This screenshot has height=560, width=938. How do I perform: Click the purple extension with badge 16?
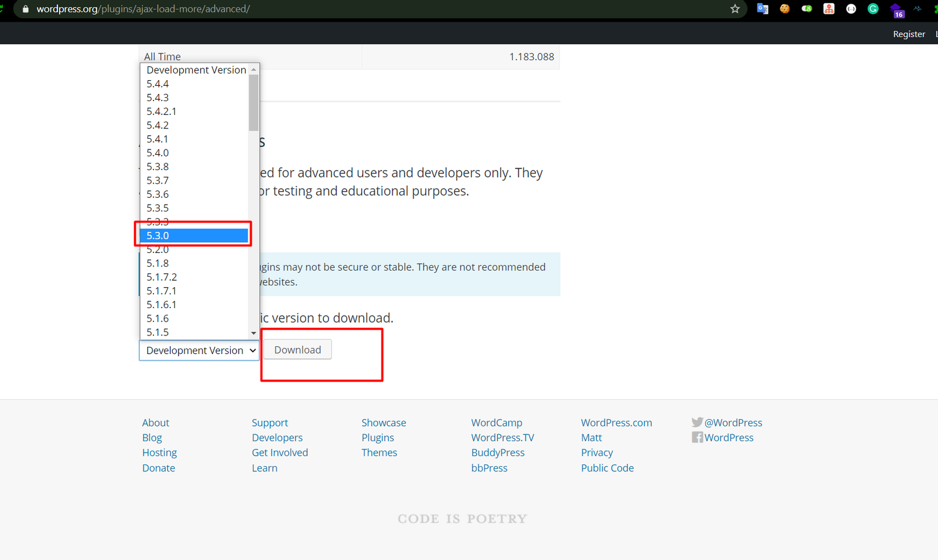[897, 10]
